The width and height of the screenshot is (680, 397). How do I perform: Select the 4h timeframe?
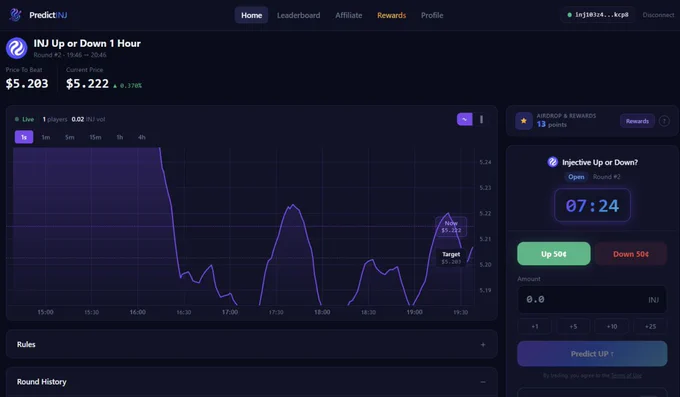coord(142,137)
